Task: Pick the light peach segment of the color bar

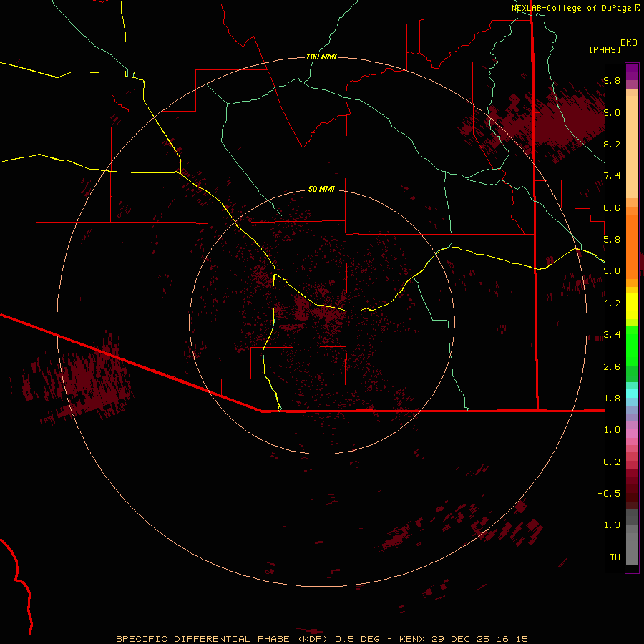Action: [632, 147]
